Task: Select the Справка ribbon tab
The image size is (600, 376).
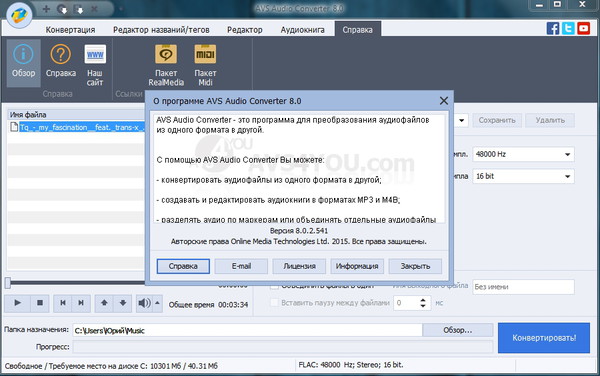Action: click(357, 30)
